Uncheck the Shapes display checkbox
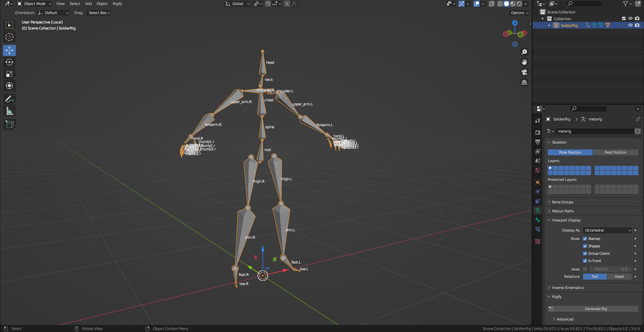644x332 pixels. coord(585,246)
